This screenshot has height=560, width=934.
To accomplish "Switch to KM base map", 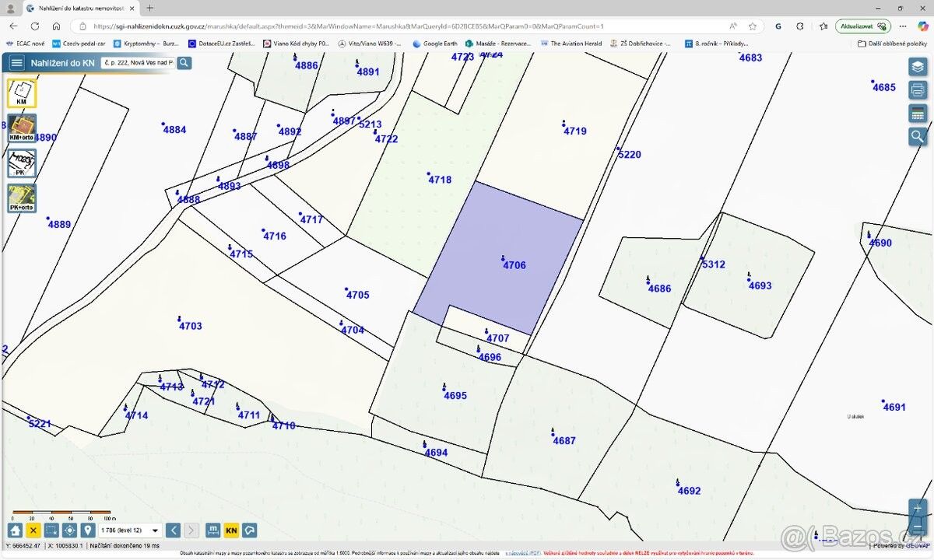I will (x=22, y=93).
